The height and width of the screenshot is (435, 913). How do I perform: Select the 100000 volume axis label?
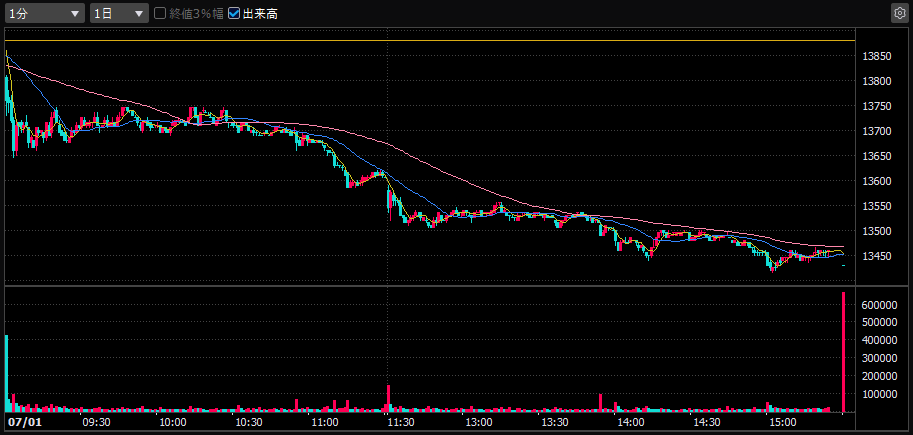tap(880, 394)
